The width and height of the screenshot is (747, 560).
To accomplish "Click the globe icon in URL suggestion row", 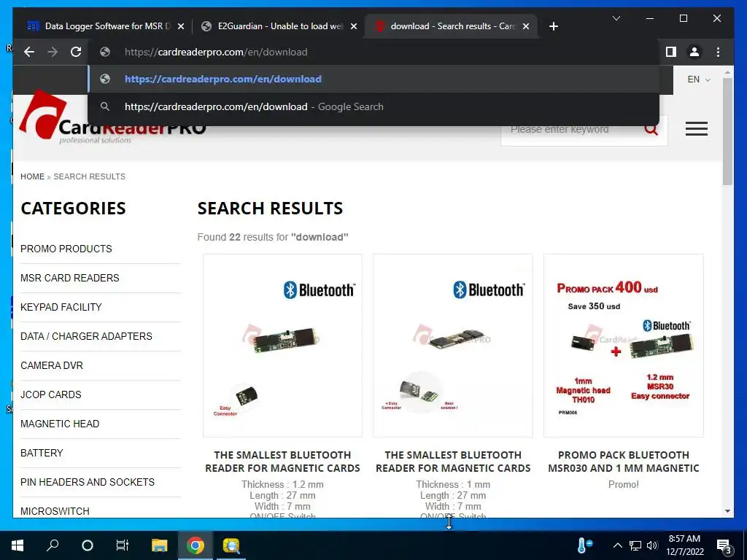I will tap(105, 79).
